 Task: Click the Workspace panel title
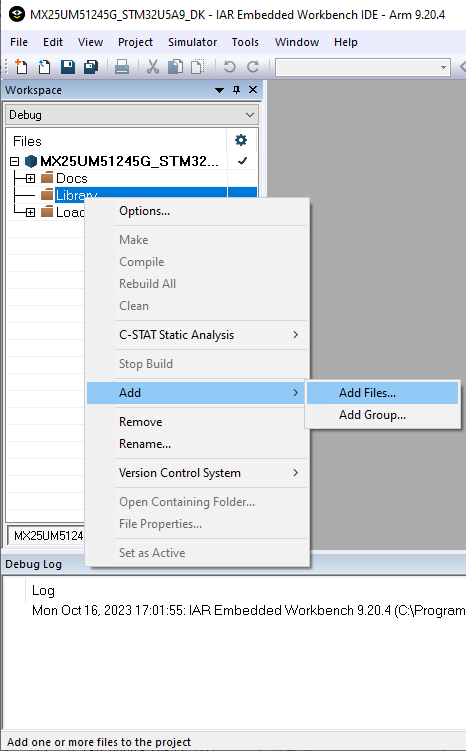coord(33,90)
